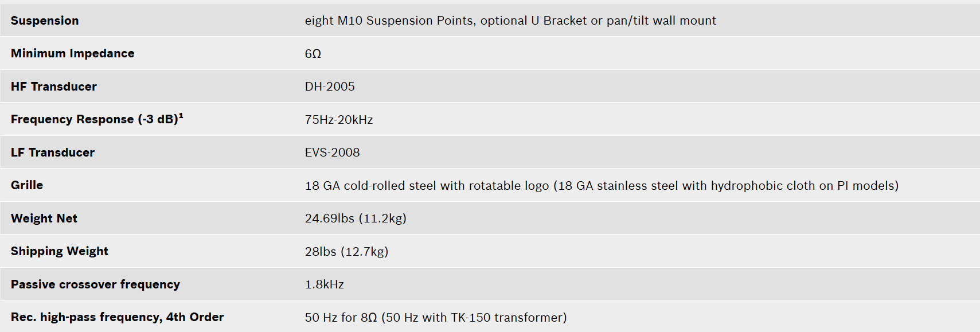Screen dimensions: 980x332
Task: Click the Minimum Impedance label
Action: (73, 53)
